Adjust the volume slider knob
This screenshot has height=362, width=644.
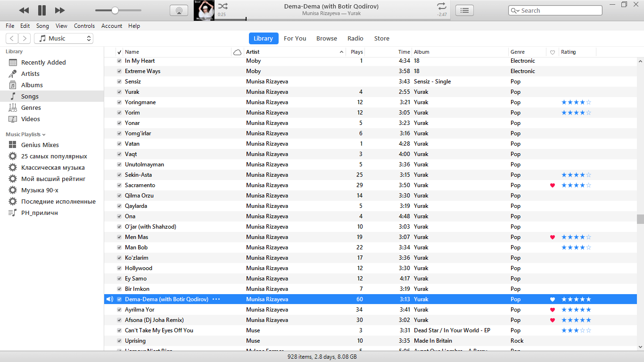tap(115, 10)
